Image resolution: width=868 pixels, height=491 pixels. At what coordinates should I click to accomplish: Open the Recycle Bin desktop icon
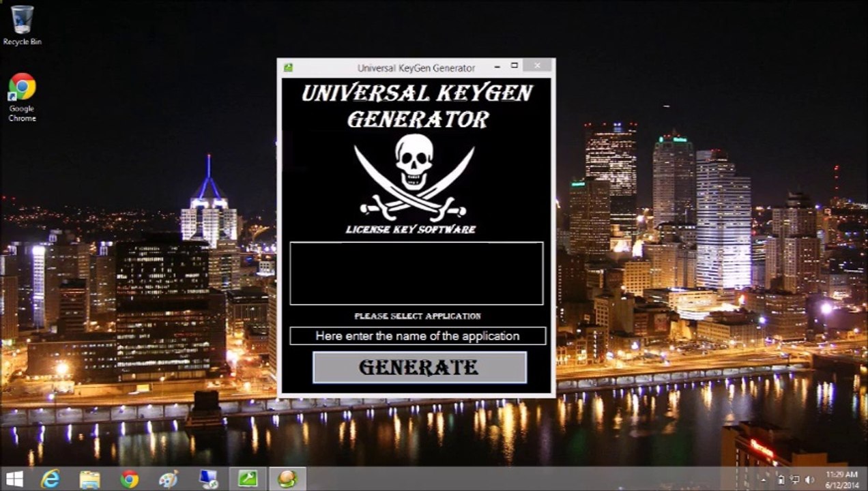[22, 26]
